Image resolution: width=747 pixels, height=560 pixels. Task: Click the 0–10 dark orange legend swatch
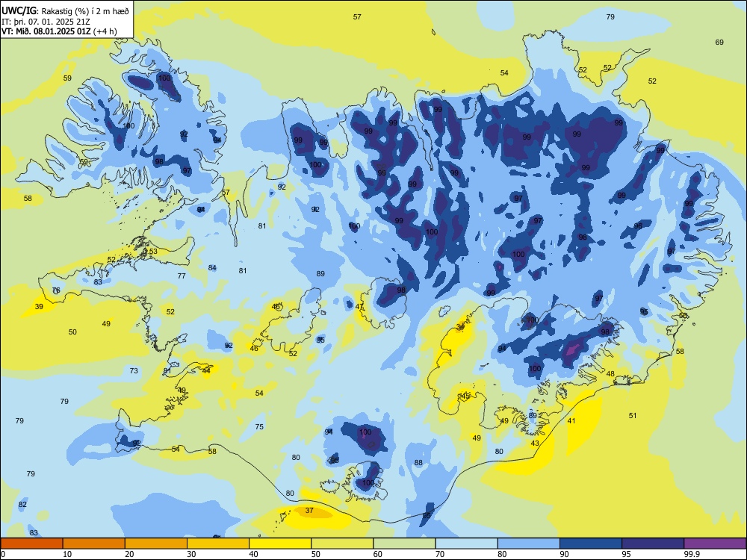(x=32, y=544)
